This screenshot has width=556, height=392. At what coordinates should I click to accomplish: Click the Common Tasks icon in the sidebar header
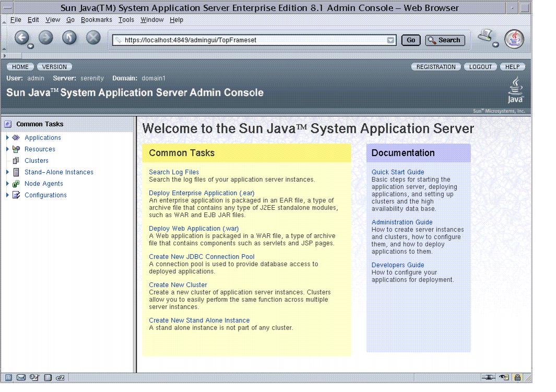[x=8, y=124]
